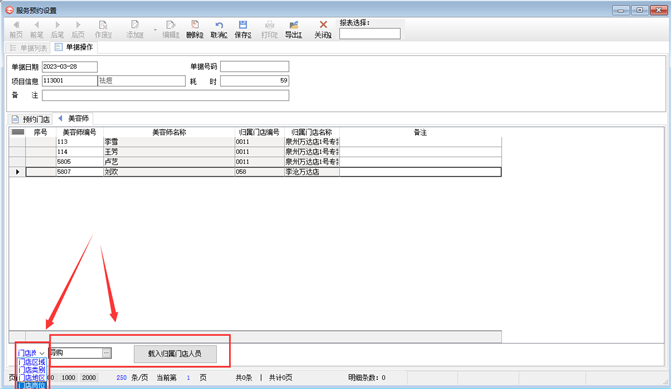
Task: Switch to the 预约门店 tab
Action: pos(31,119)
